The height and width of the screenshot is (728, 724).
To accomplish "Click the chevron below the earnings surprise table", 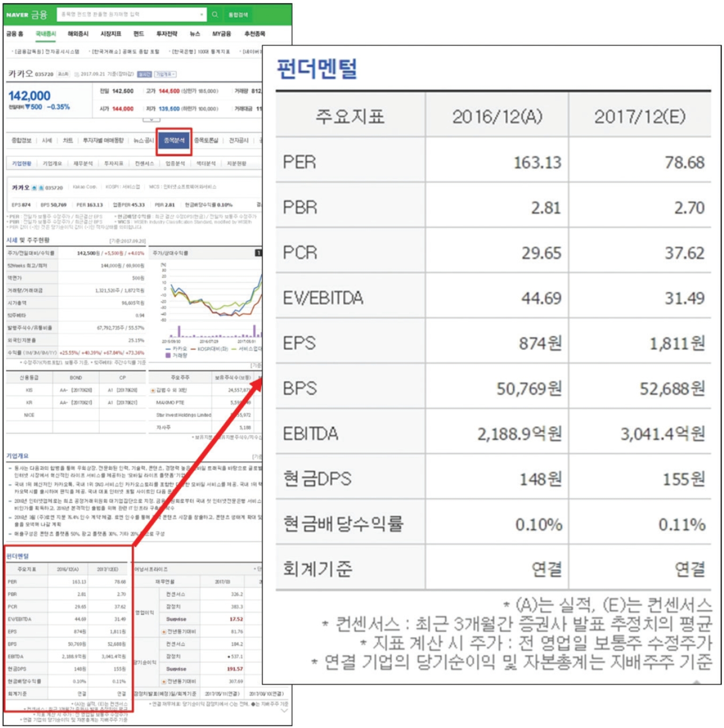I will [x=284, y=711].
